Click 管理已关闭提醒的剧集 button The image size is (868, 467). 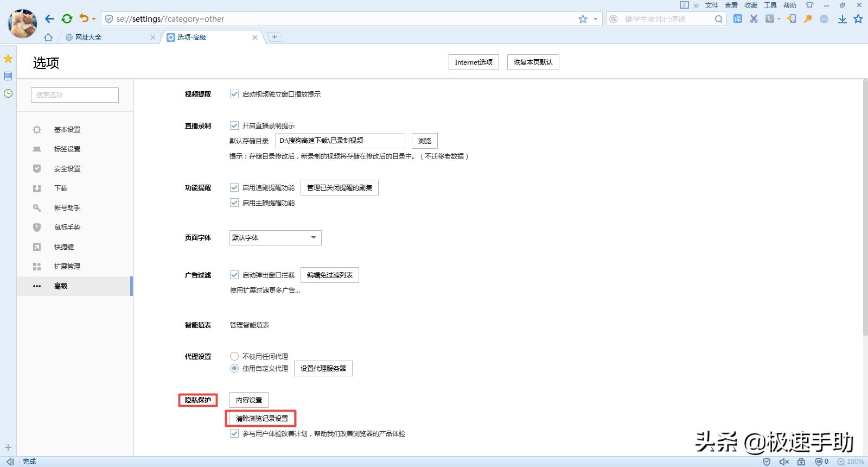point(340,187)
